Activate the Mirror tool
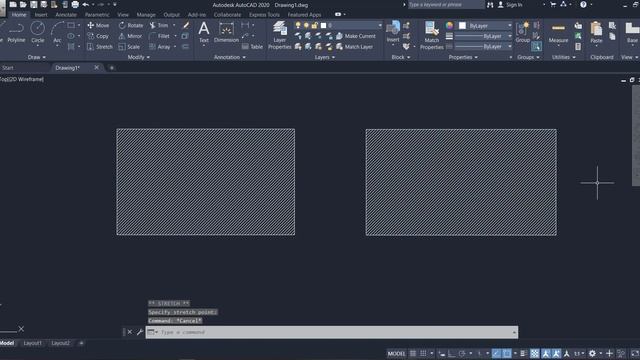The width and height of the screenshot is (640, 360). 130,36
